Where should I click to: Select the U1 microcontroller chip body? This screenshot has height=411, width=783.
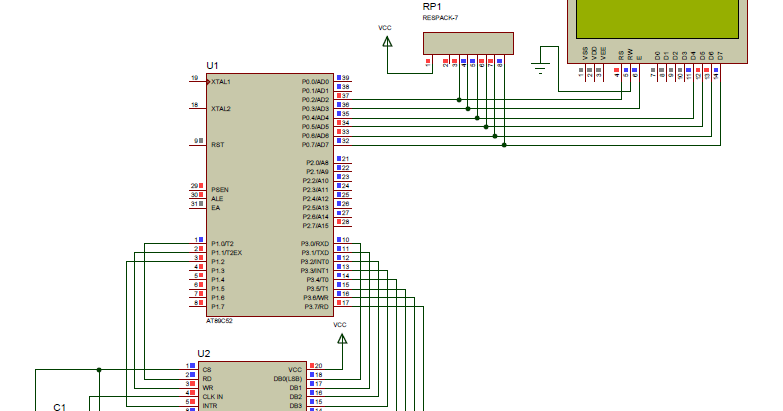point(270,195)
